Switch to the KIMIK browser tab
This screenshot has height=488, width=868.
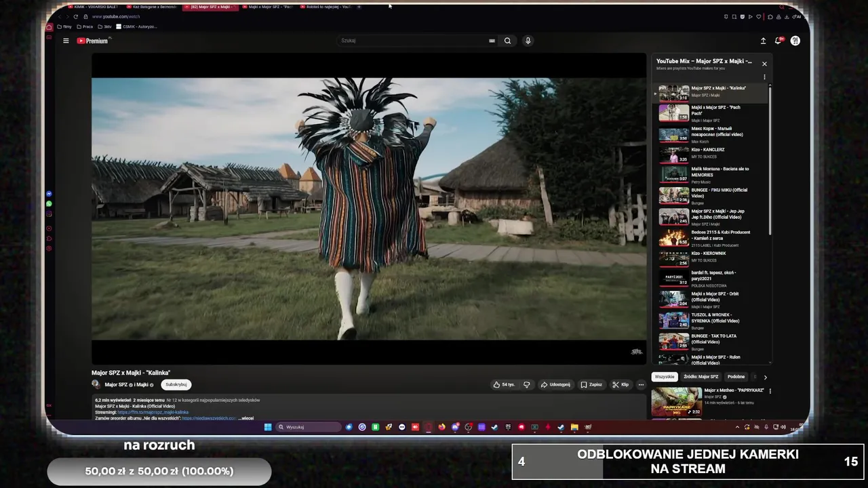[x=93, y=7]
